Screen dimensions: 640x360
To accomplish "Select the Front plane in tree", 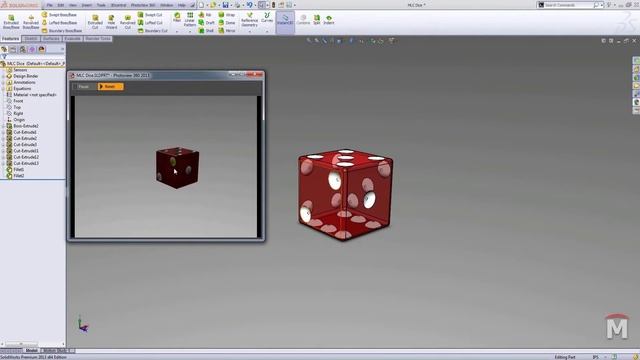I will 15,101.
